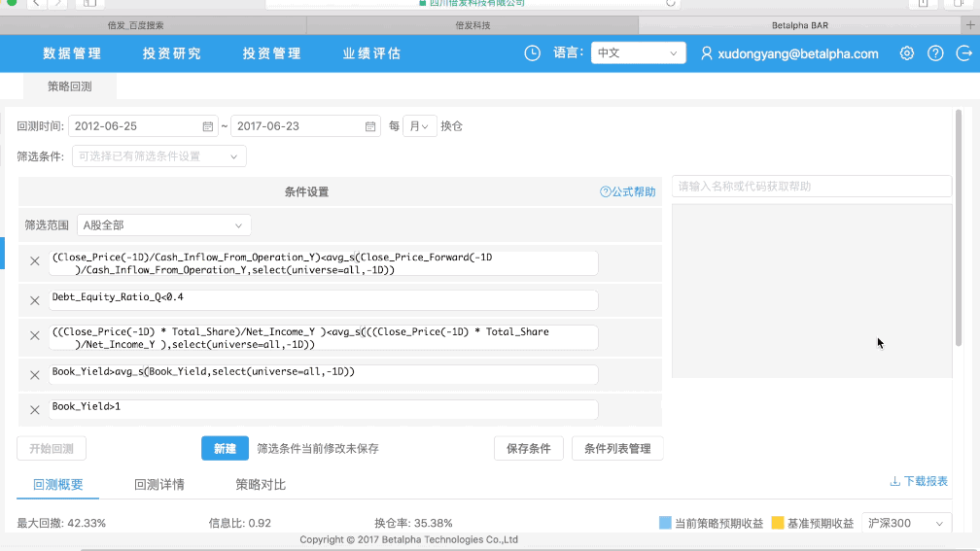Click the 最大回撤: 42.33% value
Image resolution: width=980 pixels, height=551 pixels.
pos(61,523)
